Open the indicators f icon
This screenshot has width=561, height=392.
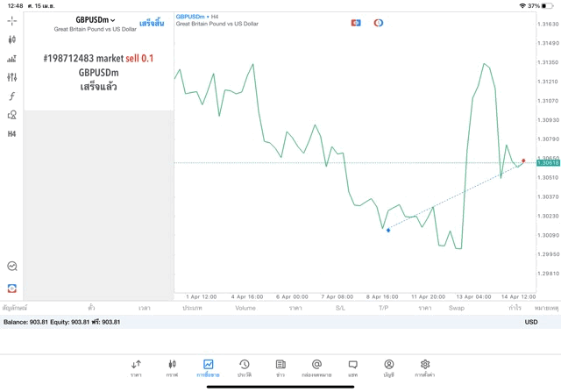(11, 96)
